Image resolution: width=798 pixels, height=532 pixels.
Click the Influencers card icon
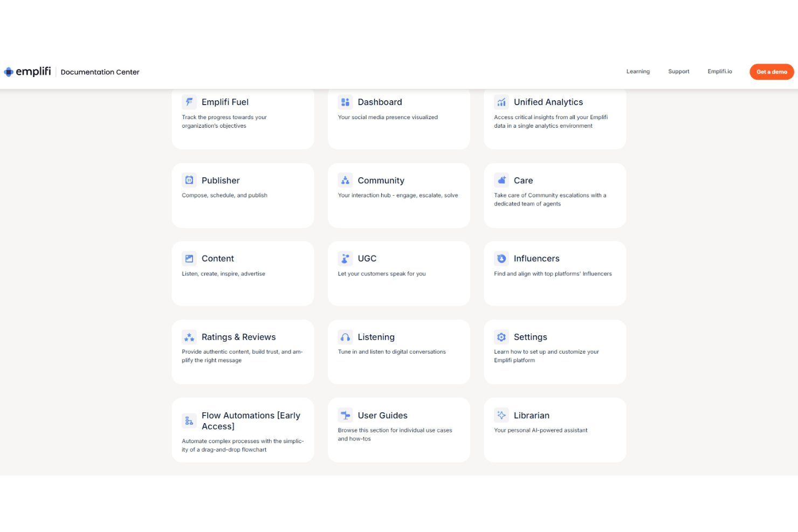(501, 259)
